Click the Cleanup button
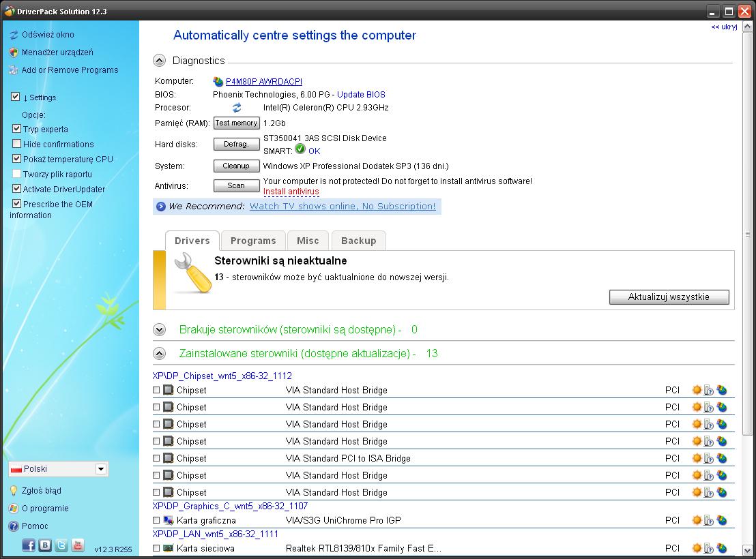 pyautogui.click(x=236, y=166)
